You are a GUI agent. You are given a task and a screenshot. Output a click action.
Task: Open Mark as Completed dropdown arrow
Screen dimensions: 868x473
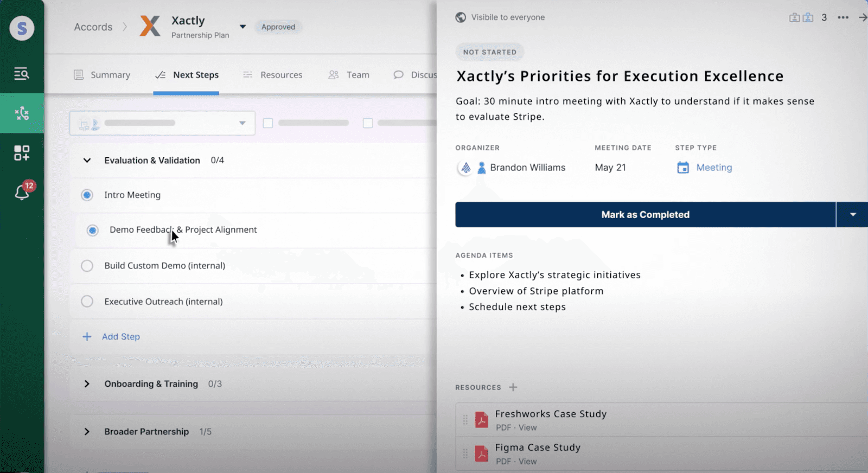tap(853, 215)
